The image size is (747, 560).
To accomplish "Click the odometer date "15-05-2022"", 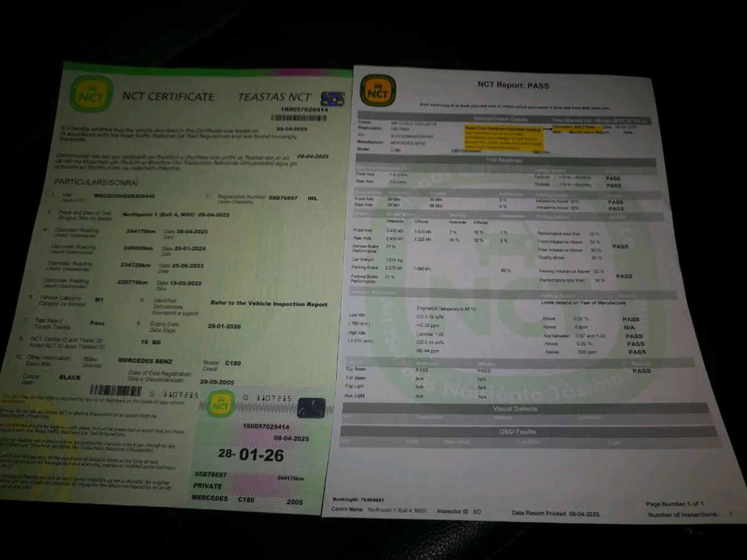I will tap(185, 283).
